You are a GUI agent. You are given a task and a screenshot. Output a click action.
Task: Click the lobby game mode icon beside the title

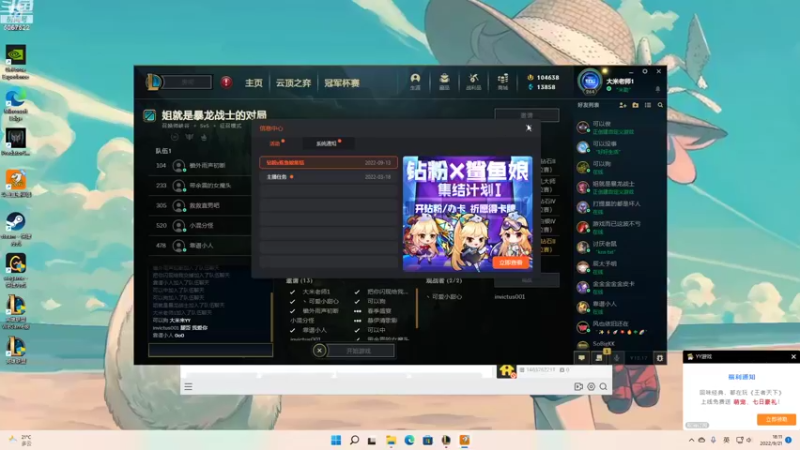[149, 116]
